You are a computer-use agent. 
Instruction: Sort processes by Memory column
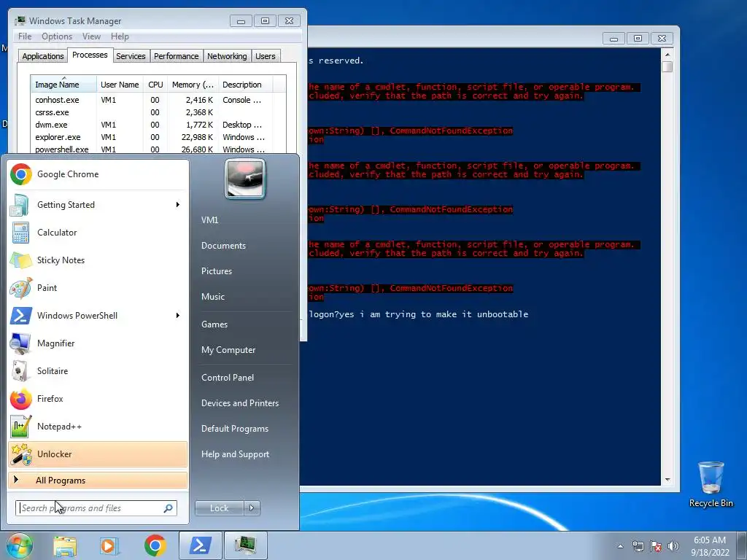coord(193,85)
